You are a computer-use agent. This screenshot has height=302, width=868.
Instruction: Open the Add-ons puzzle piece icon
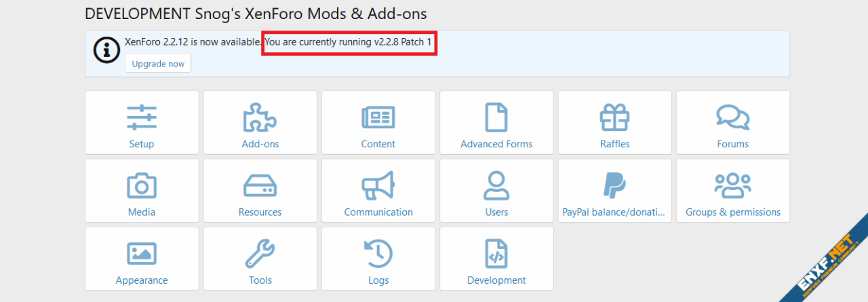[x=260, y=117]
